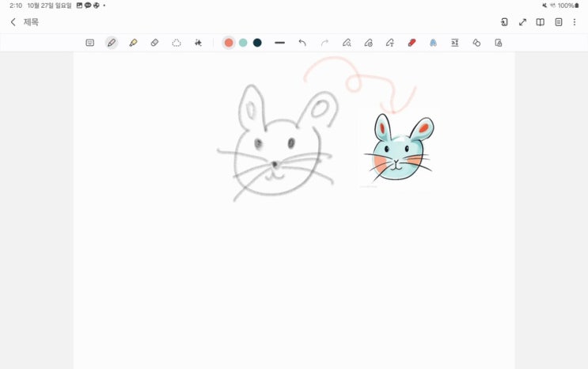Image resolution: width=588 pixels, height=369 pixels.
Task: Select the yellow Highlighter tool
Action: tap(133, 43)
